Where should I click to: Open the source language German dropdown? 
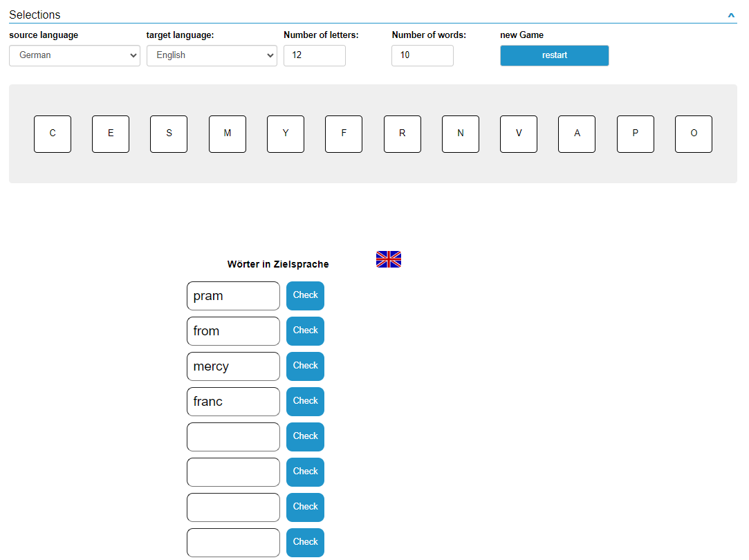(75, 55)
